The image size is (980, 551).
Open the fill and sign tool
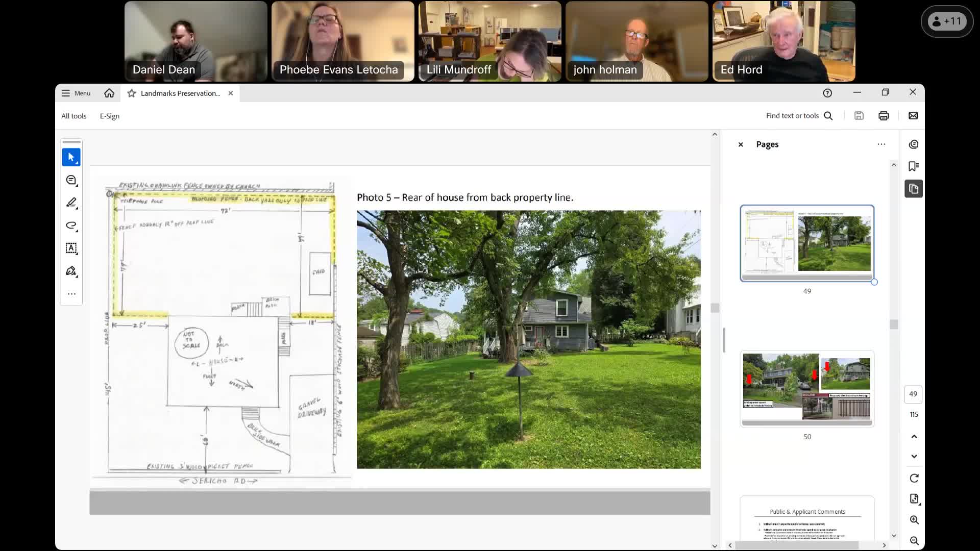pos(71,271)
